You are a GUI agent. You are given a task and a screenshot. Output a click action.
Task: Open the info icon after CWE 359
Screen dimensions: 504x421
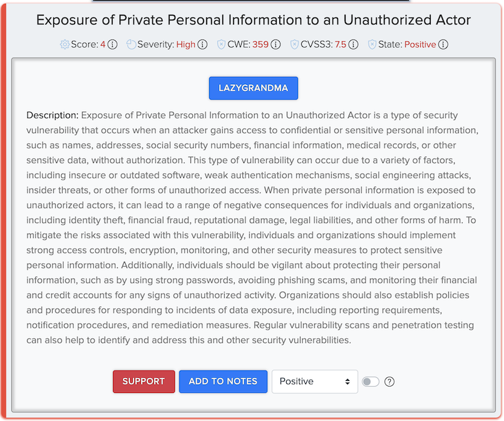coord(276,44)
